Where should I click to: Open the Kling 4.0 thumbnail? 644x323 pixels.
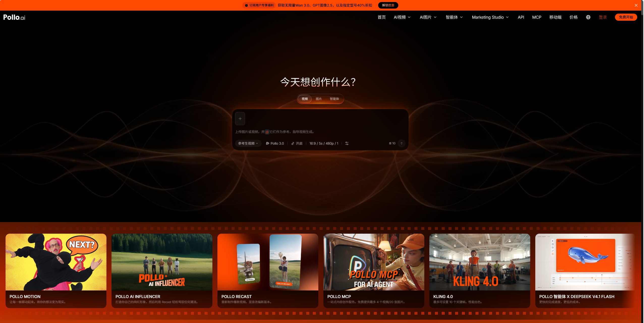(480, 262)
